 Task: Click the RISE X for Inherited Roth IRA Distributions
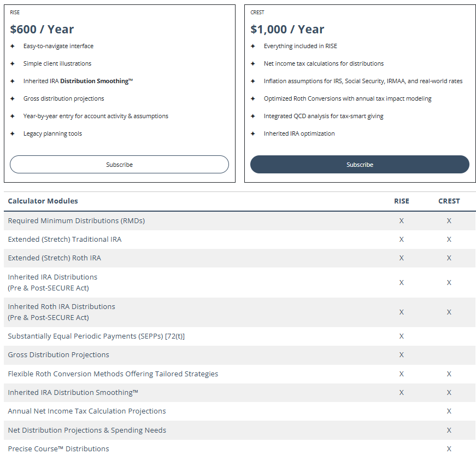tap(401, 312)
